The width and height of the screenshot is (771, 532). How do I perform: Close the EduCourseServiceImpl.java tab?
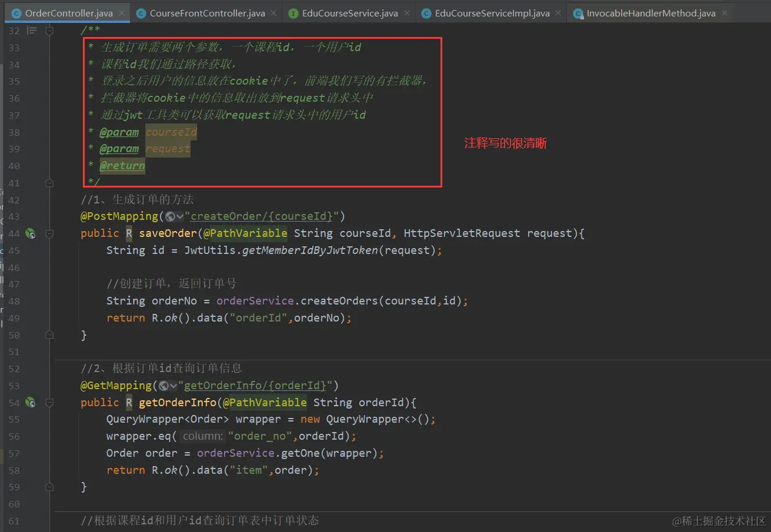(559, 13)
